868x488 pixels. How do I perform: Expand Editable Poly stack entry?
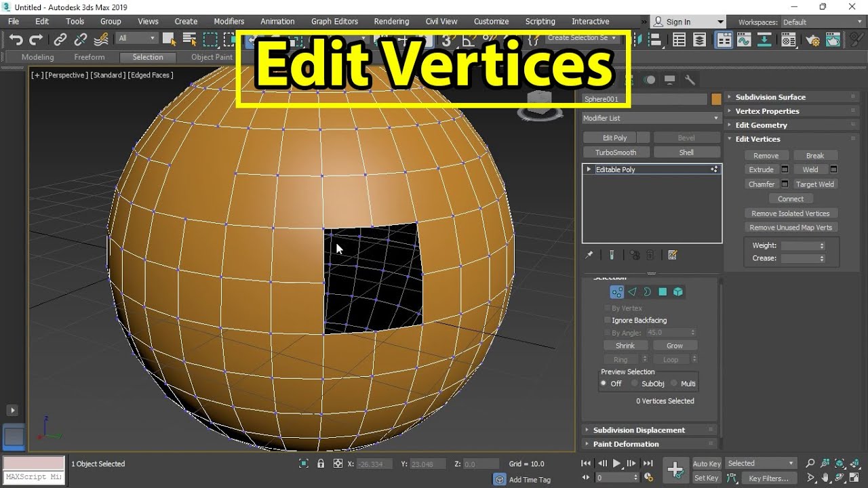589,169
